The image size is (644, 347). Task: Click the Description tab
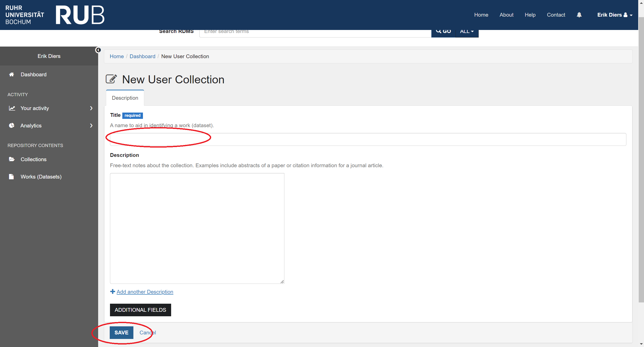point(125,98)
